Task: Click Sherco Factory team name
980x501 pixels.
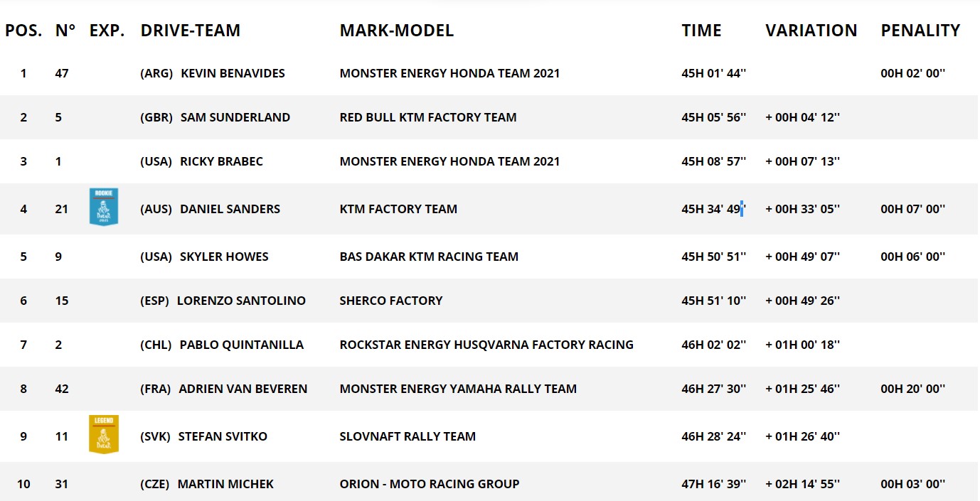Action: point(391,301)
